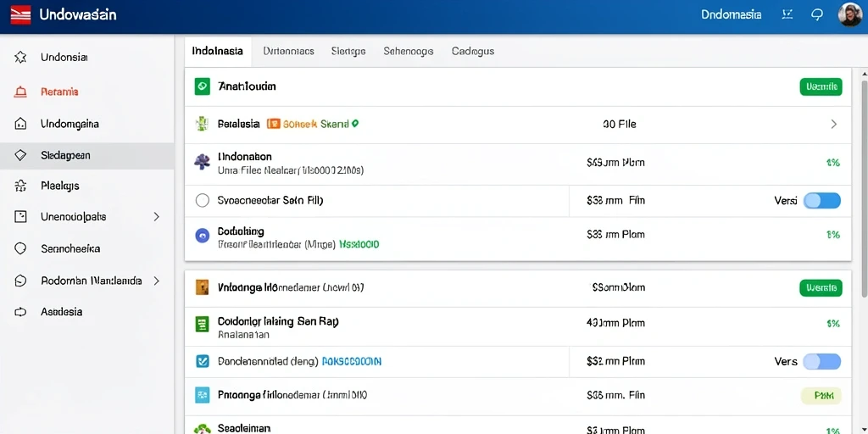Click the green percent value in Undonaton row
The image size is (868, 434).
pyautogui.click(x=833, y=162)
